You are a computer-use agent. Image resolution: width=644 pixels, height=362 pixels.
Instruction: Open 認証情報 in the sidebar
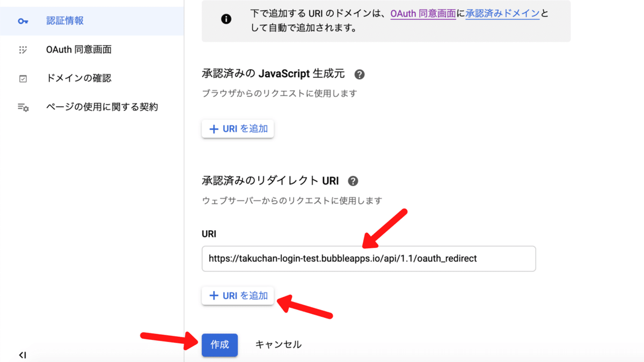(65, 21)
